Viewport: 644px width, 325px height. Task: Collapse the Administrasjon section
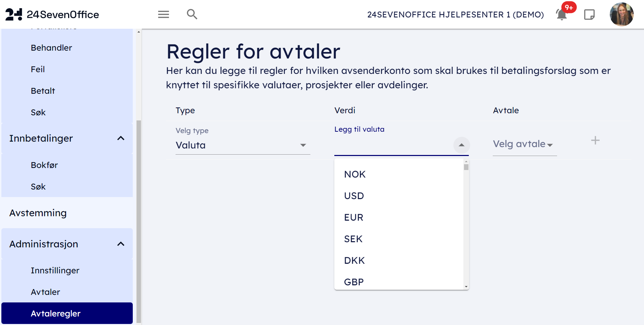pyautogui.click(x=121, y=244)
